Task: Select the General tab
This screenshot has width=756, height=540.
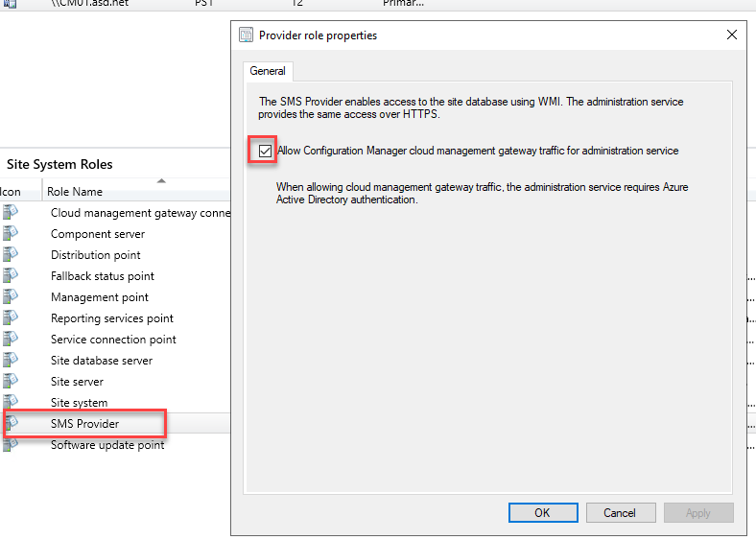Action: 268,71
